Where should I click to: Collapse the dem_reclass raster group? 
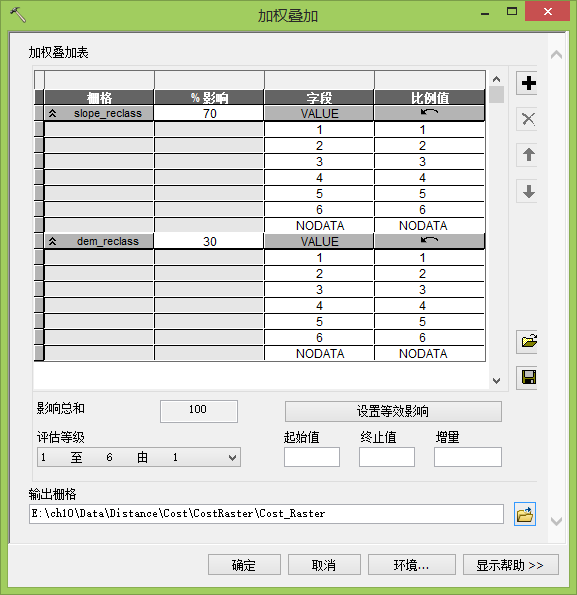tap(53, 241)
